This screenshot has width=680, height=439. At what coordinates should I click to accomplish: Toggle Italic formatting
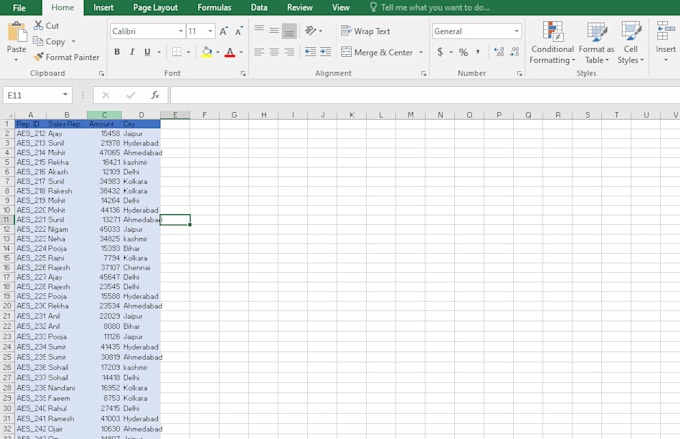pos(132,52)
